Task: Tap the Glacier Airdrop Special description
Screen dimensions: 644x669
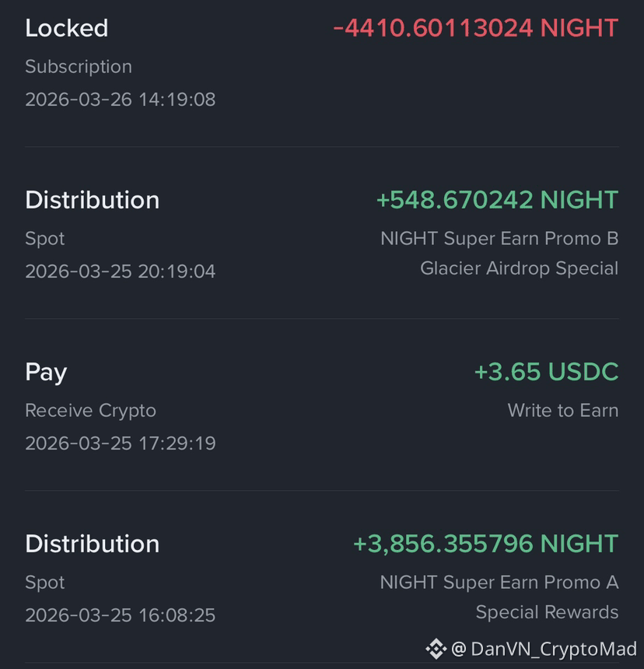Action: [520, 268]
